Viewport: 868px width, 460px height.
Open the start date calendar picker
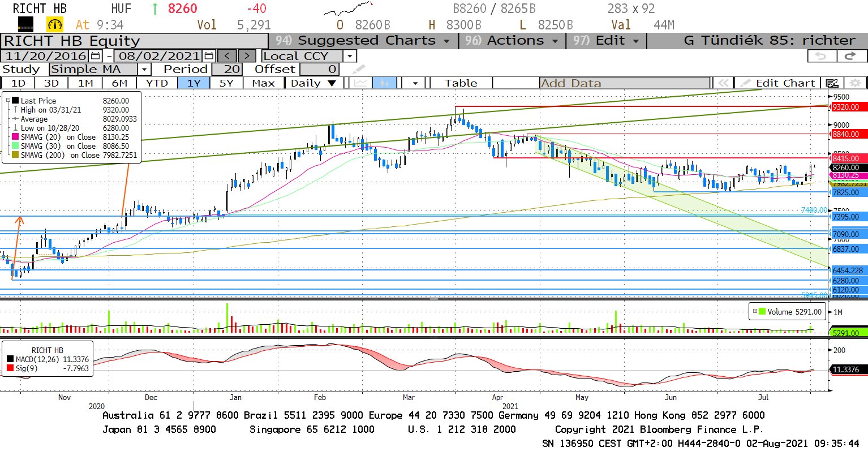coord(95,56)
